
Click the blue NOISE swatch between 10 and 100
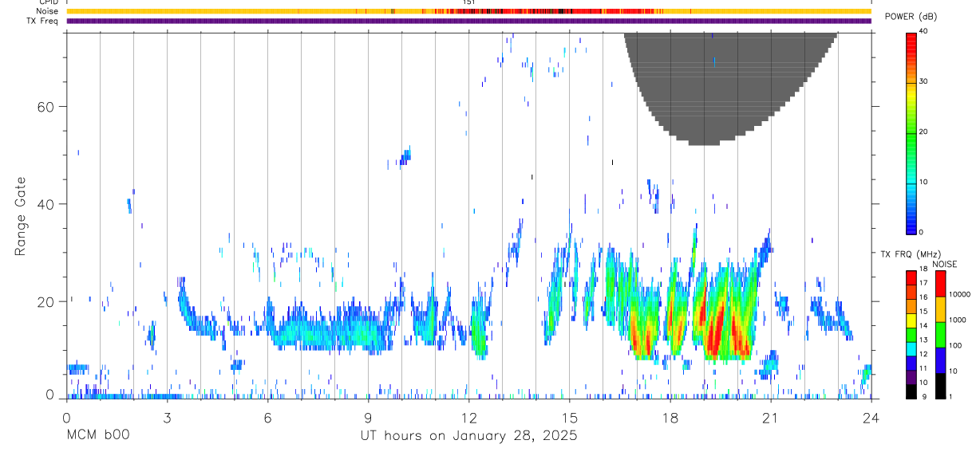(939, 360)
